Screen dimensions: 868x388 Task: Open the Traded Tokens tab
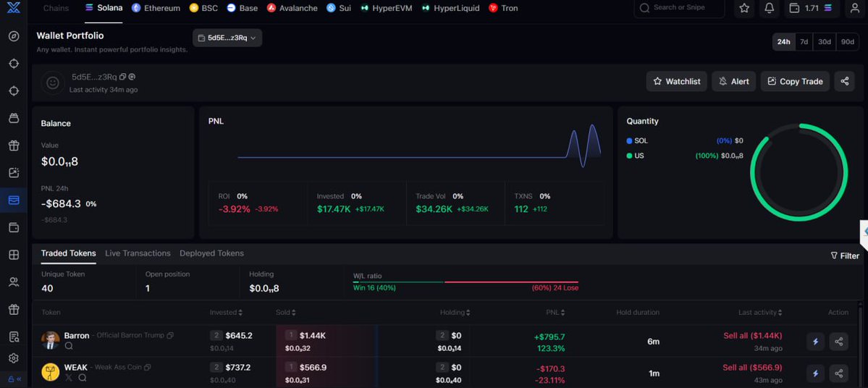point(69,253)
